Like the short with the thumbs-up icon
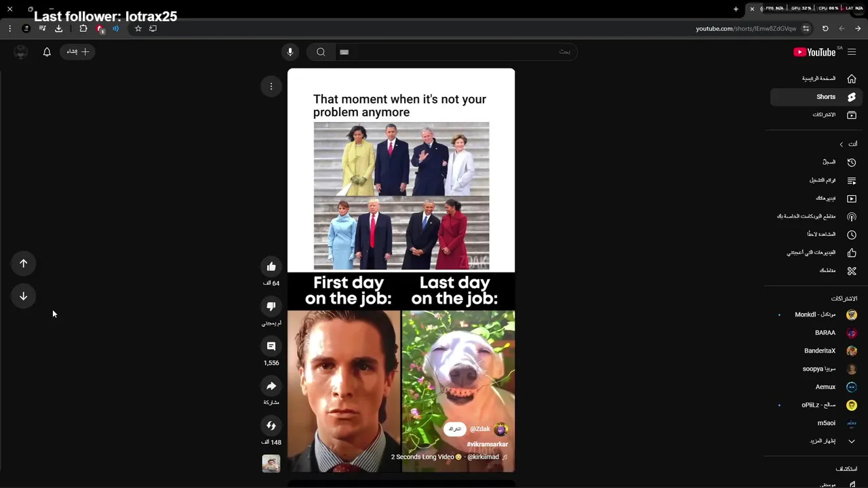The width and height of the screenshot is (868, 488). click(271, 266)
